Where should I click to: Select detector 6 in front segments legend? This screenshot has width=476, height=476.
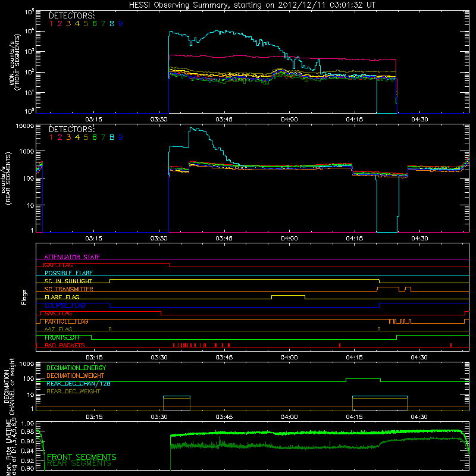(95, 24)
